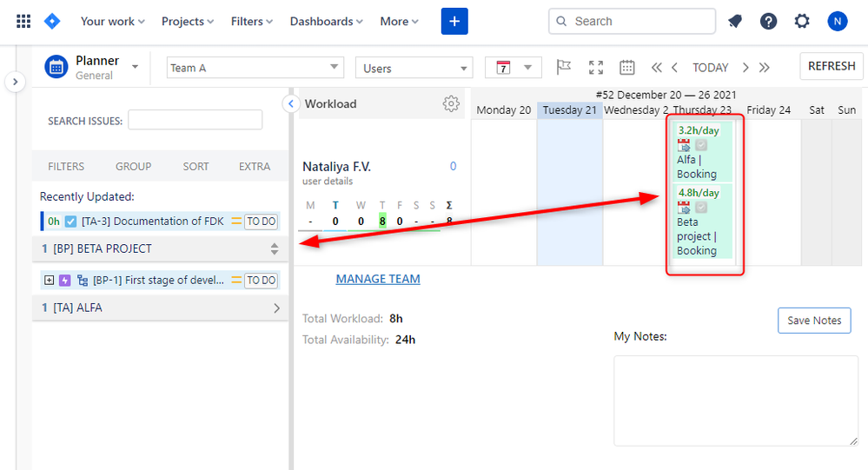Go to next period single chevron
Screen dimensions: 868x470
click(x=745, y=68)
